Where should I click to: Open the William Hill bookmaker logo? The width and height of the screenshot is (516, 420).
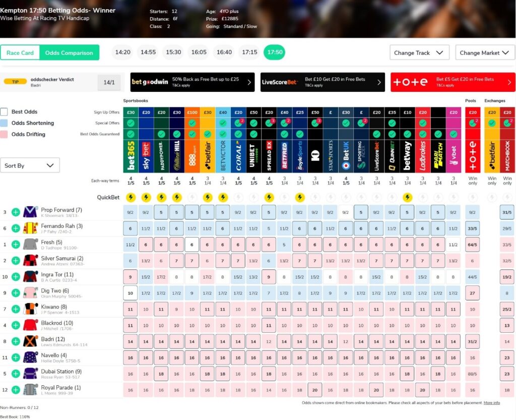(x=177, y=156)
